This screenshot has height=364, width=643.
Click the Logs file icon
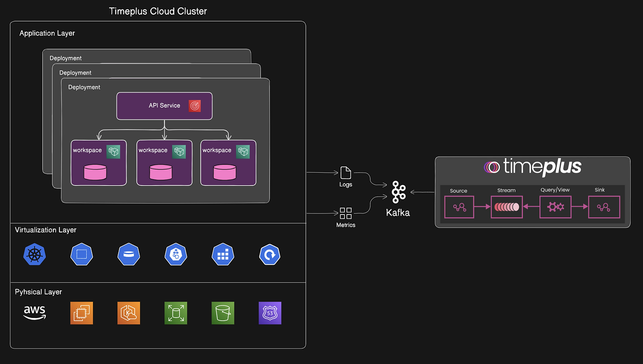[346, 172]
